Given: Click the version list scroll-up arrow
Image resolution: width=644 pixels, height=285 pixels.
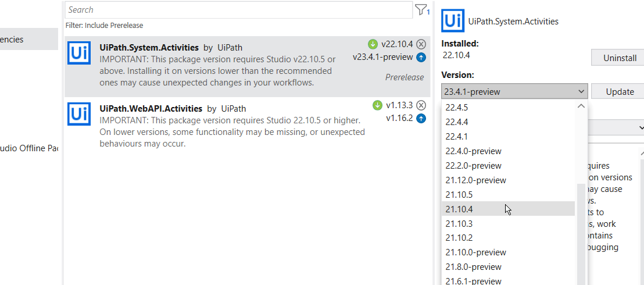Looking at the screenshot, I should pos(581,106).
